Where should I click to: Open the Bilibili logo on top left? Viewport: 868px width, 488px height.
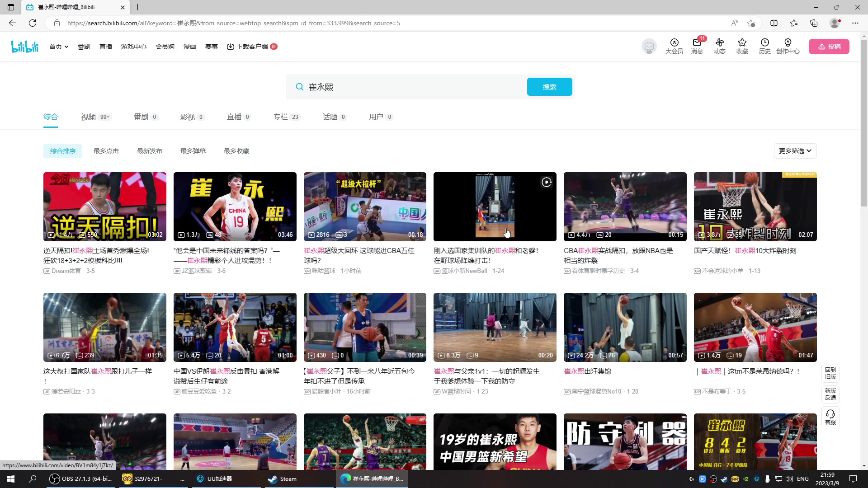24,46
